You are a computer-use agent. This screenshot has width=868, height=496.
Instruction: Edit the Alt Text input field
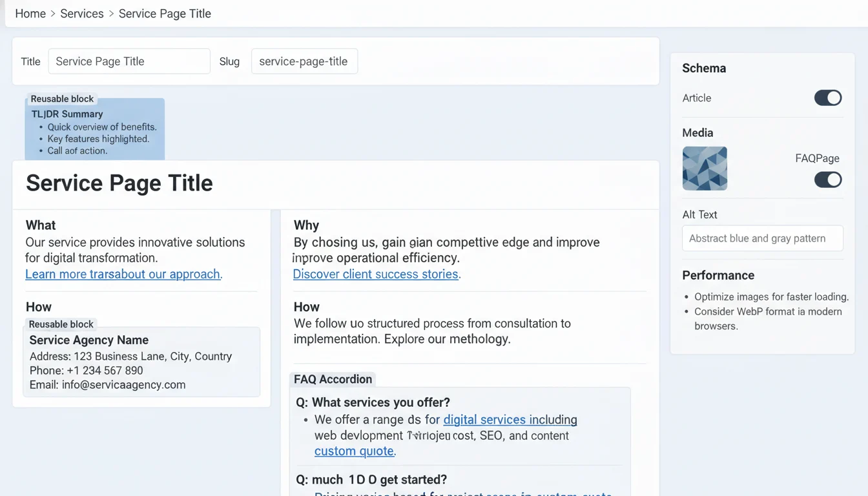(763, 238)
